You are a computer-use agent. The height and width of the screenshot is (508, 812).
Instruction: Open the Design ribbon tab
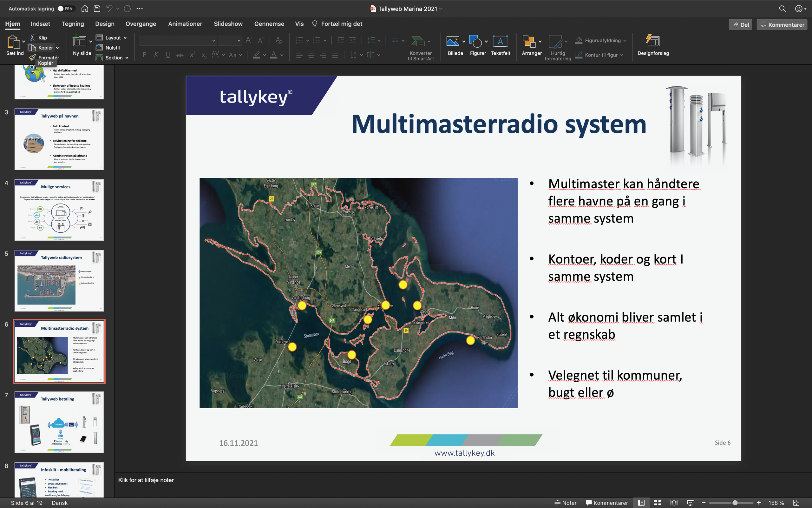[x=105, y=24]
